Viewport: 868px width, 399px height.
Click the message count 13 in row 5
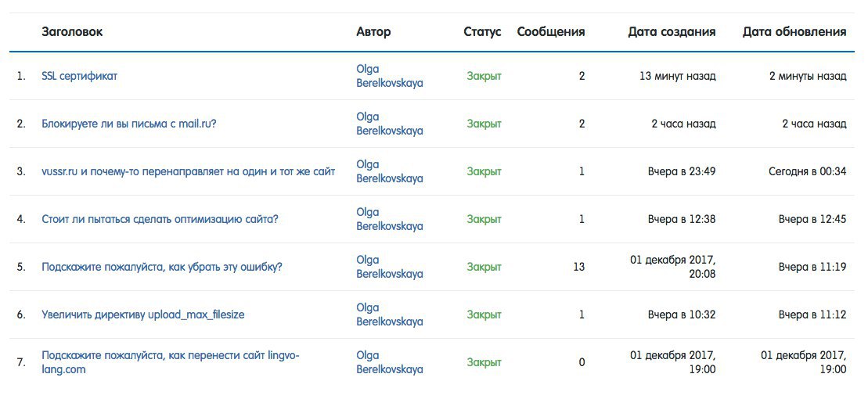click(579, 267)
